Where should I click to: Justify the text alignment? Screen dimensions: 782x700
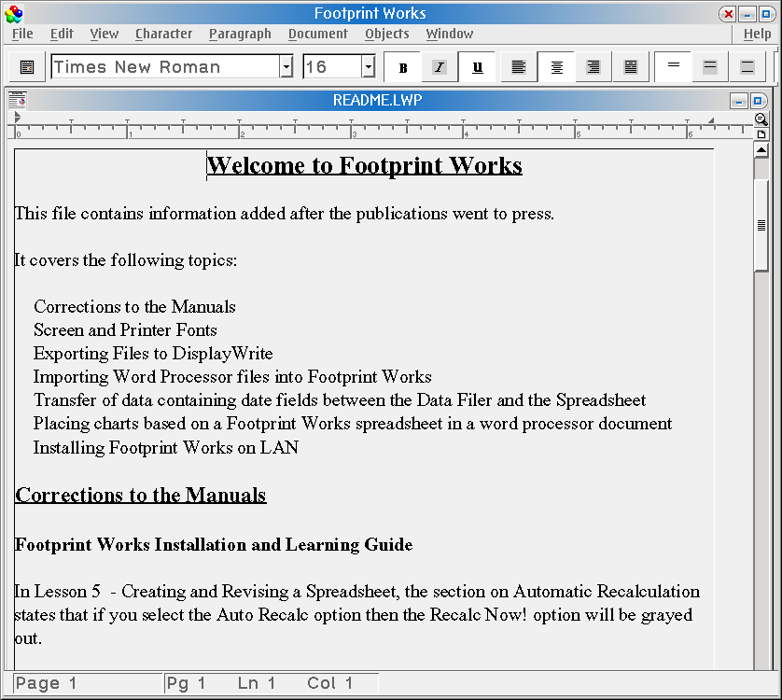click(x=631, y=67)
